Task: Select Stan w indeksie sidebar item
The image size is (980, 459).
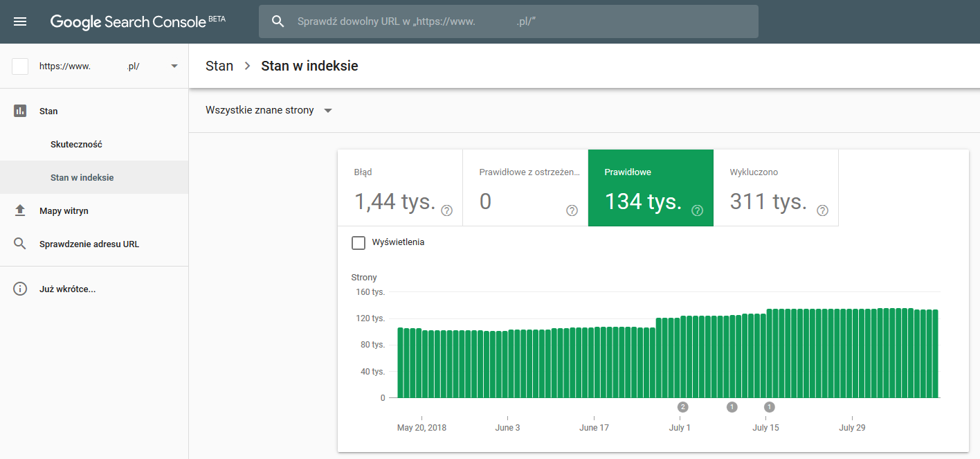Action: (x=82, y=178)
